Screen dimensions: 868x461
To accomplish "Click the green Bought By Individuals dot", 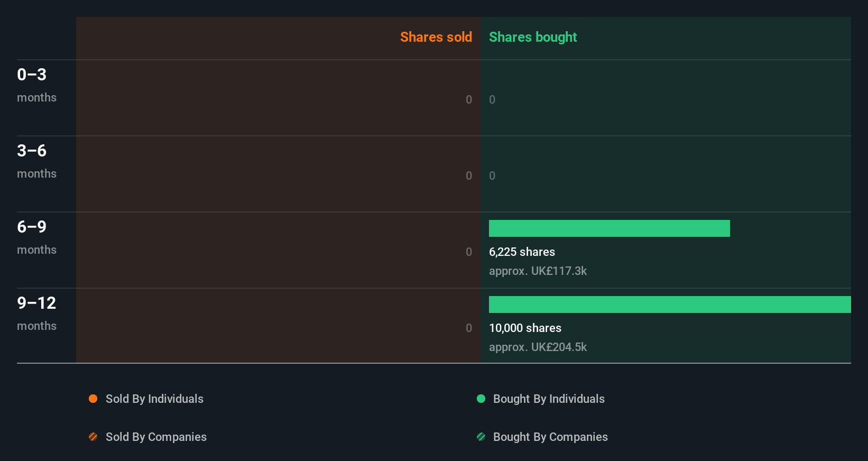I will [x=481, y=399].
